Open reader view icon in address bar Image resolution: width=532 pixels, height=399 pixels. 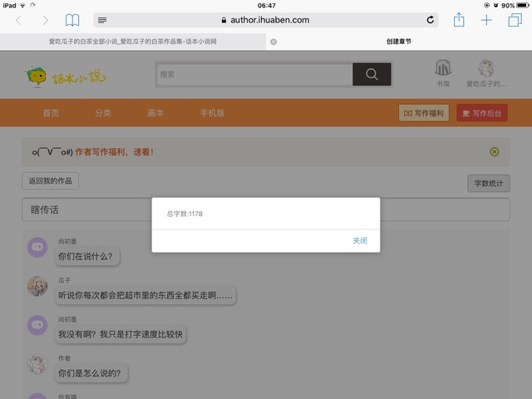[x=102, y=20]
